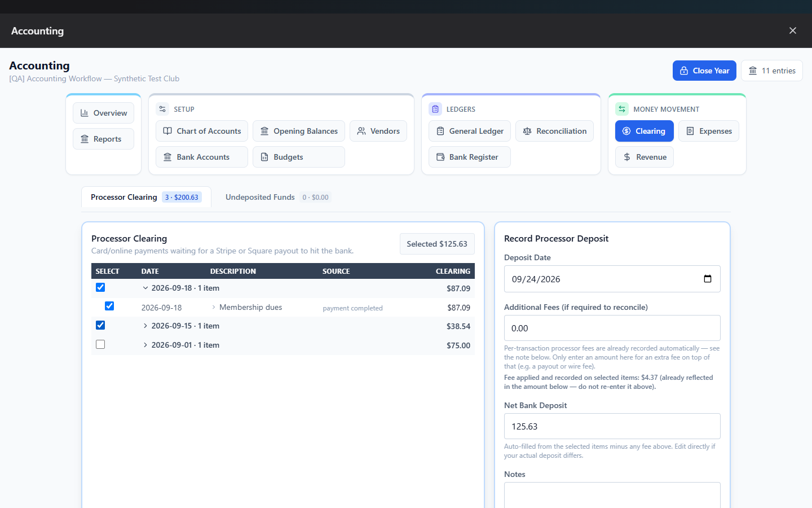Viewport: 812px width, 508px height.
Task: Open the calendar picker icon in Deposit Date
Action: [x=708, y=279]
